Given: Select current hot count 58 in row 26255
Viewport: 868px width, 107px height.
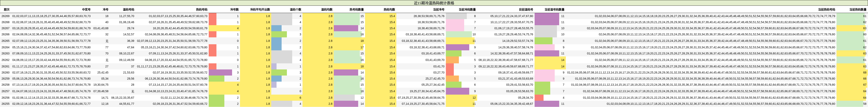Looking at the screenshot, I should [x=865, y=104].
